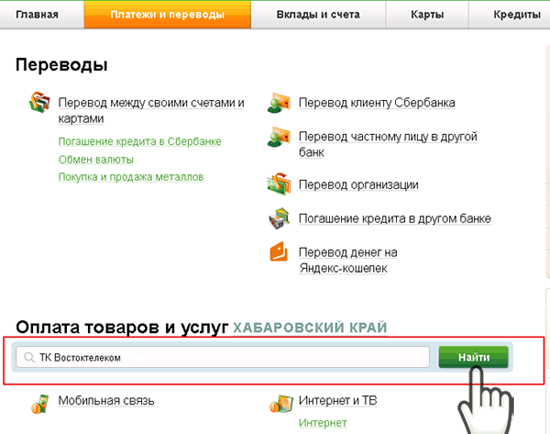Open Погашение кредита в Сбербанке link
The image size is (550, 434).
[140, 141]
